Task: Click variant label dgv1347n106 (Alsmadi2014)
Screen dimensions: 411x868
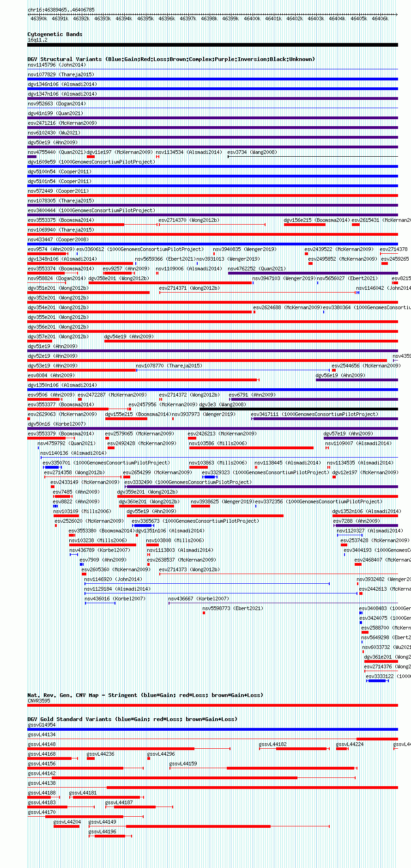Action: pos(62,94)
